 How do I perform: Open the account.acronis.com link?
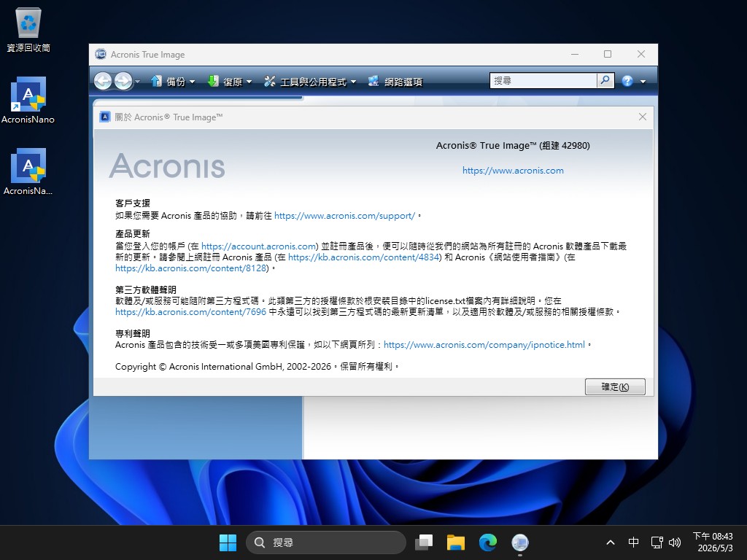coord(259,246)
